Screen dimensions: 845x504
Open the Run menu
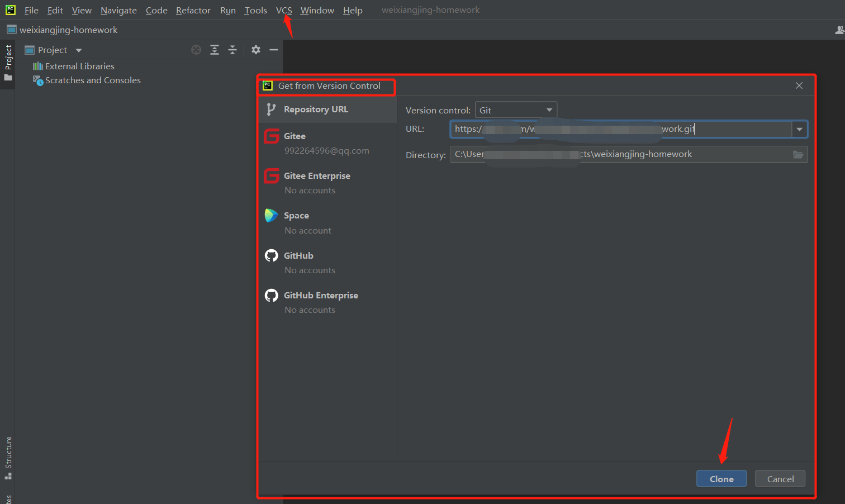coord(227,10)
